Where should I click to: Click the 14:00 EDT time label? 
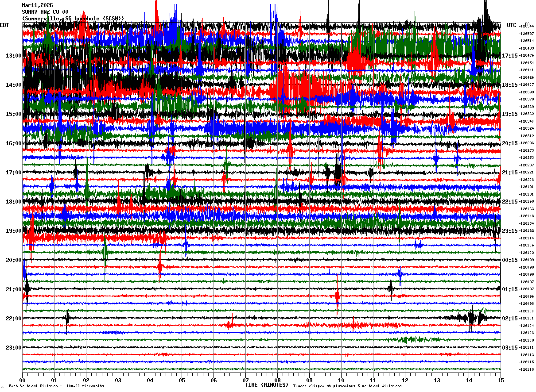tap(14, 85)
